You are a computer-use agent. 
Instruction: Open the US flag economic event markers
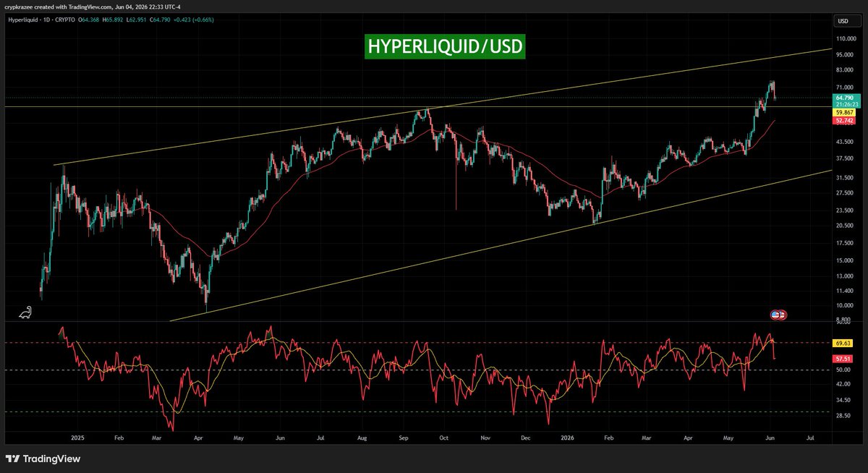click(x=778, y=315)
